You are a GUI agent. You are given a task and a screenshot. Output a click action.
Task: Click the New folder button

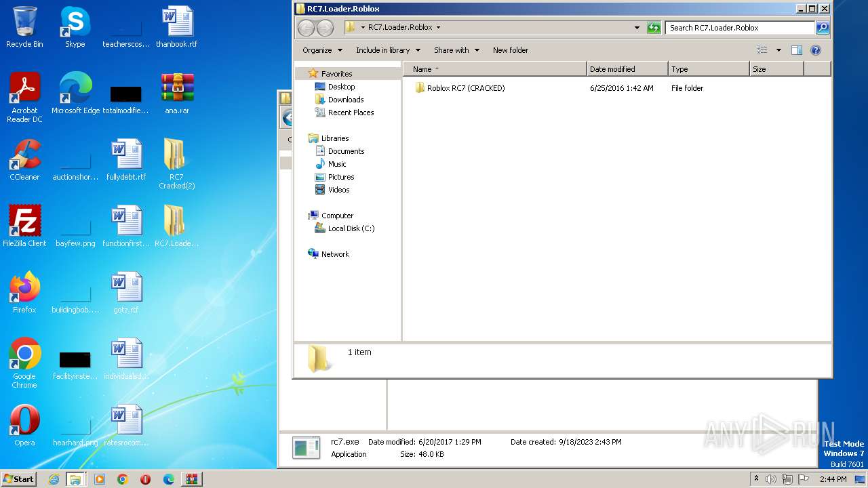(x=511, y=50)
